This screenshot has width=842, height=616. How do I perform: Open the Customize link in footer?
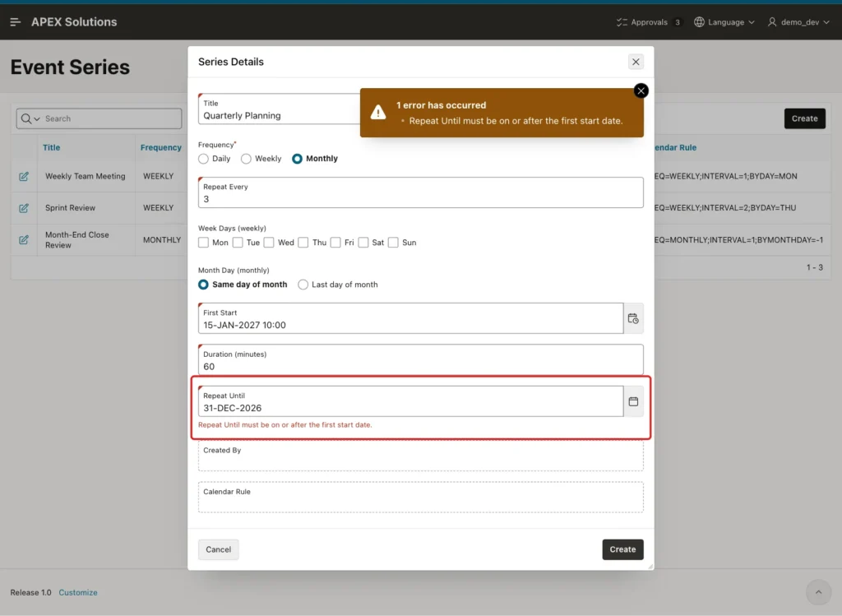(x=78, y=592)
